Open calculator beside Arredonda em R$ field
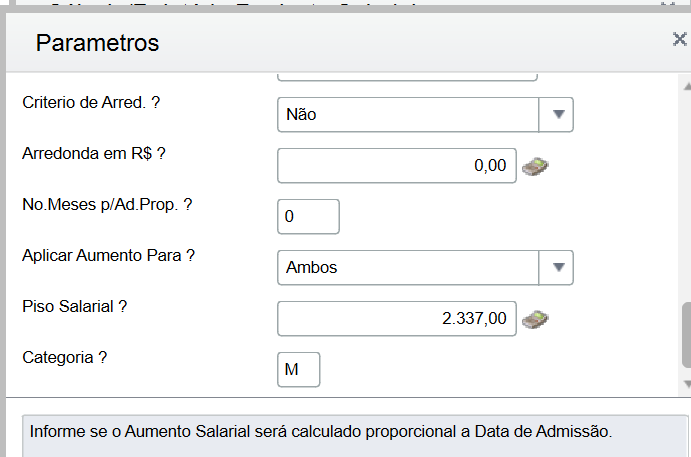This screenshot has height=457, width=691. pos(536,166)
